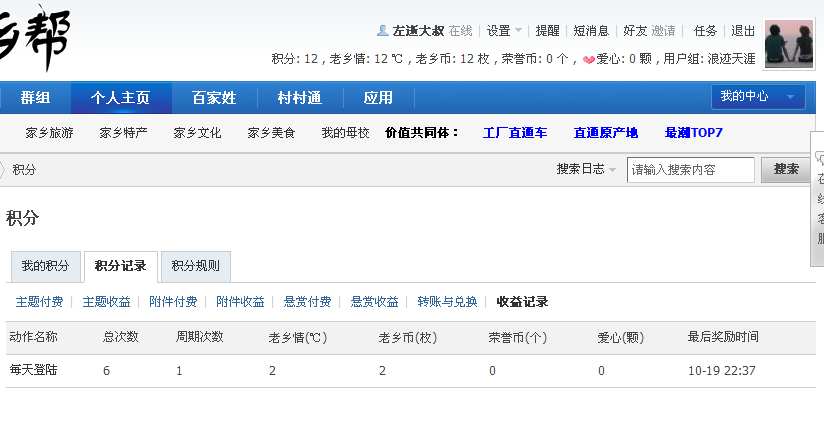Open 我的母校 sub-navigation link

click(346, 133)
